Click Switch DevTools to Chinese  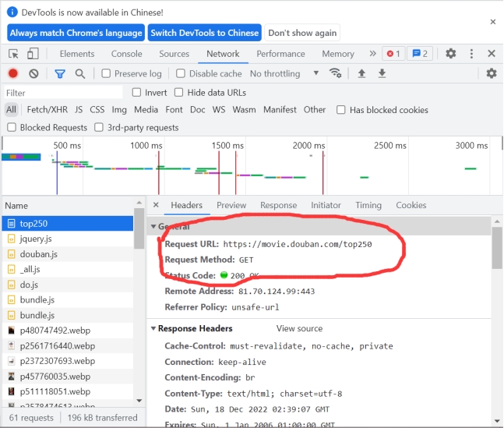(204, 33)
